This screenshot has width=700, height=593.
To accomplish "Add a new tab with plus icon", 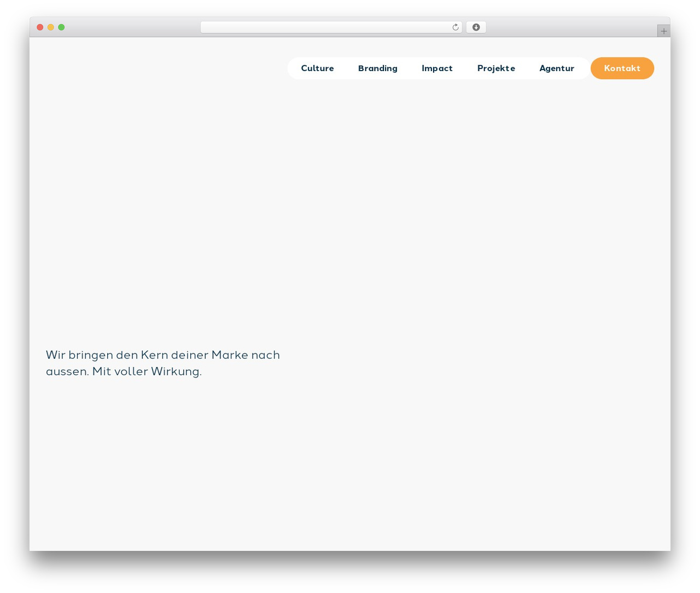I will pos(664,31).
